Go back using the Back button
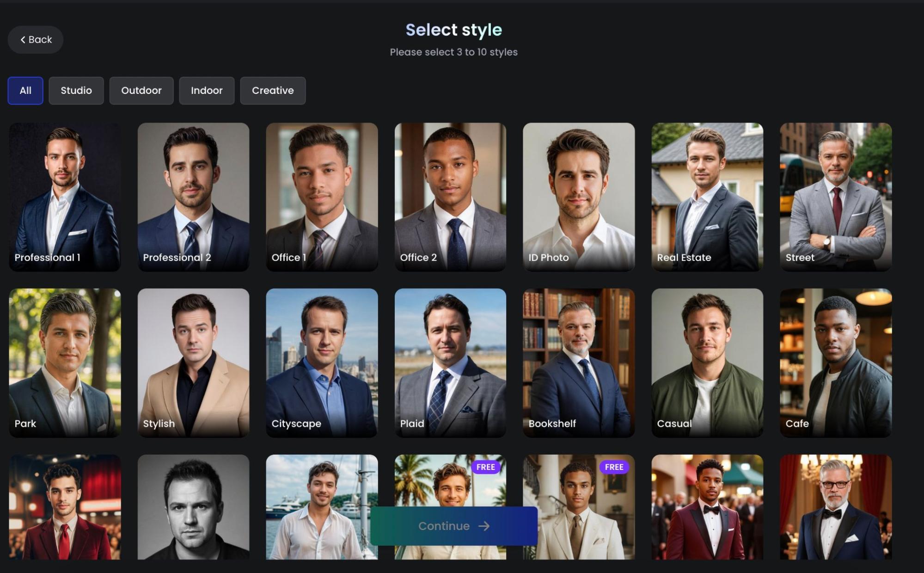 pyautogui.click(x=36, y=40)
